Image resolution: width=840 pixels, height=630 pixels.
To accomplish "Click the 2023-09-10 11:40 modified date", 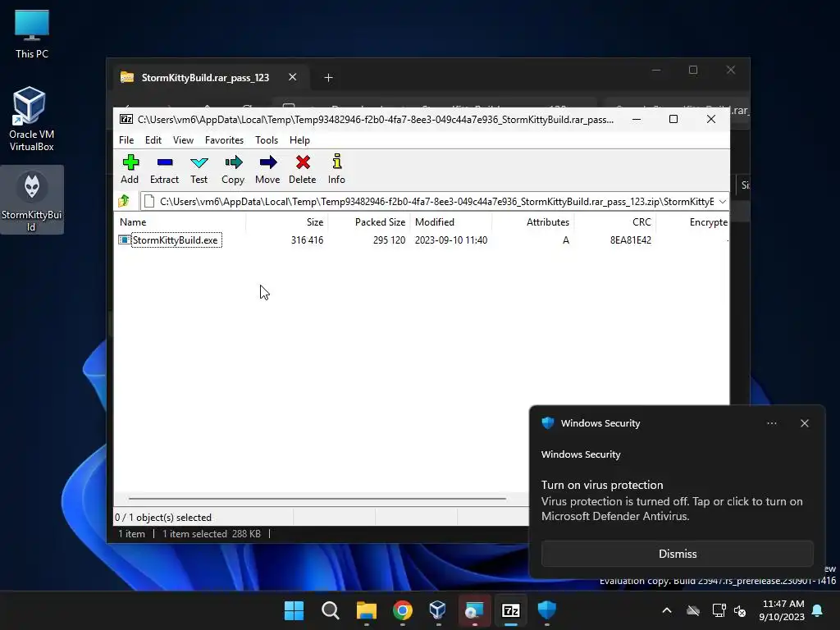I will (x=451, y=240).
